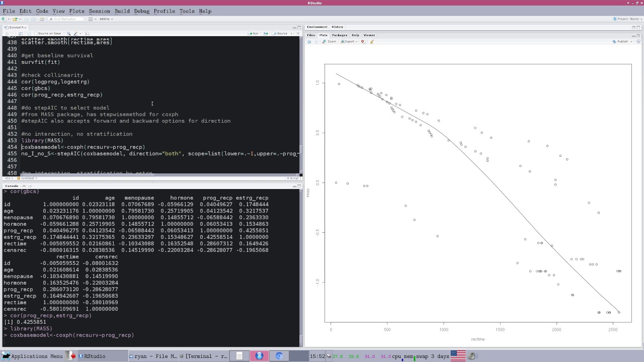
Task: Open the New File dropdown arrow
Action: tap(9, 19)
